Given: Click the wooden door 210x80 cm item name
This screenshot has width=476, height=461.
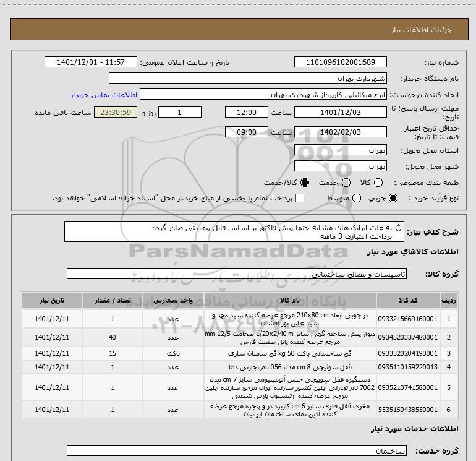Looking at the screenshot, I should (x=290, y=319).
